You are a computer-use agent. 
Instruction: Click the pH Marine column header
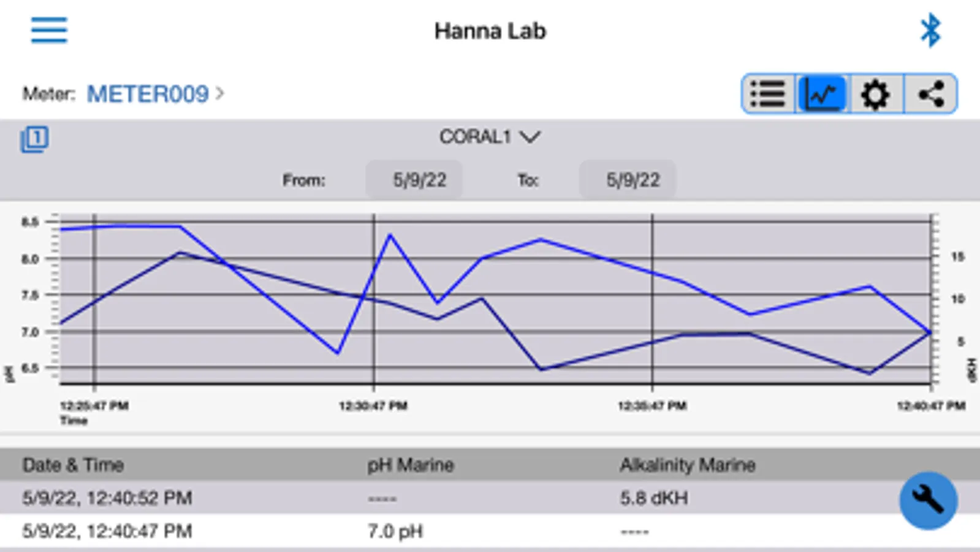[410, 465]
